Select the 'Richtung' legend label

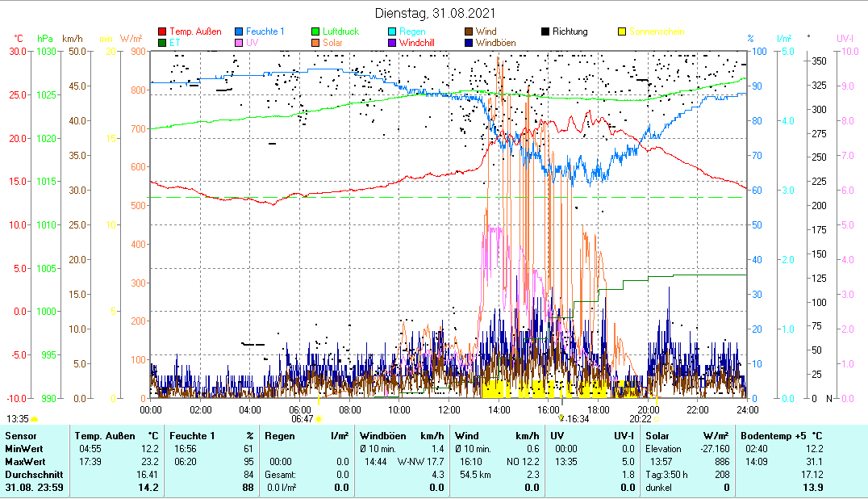tap(570, 31)
